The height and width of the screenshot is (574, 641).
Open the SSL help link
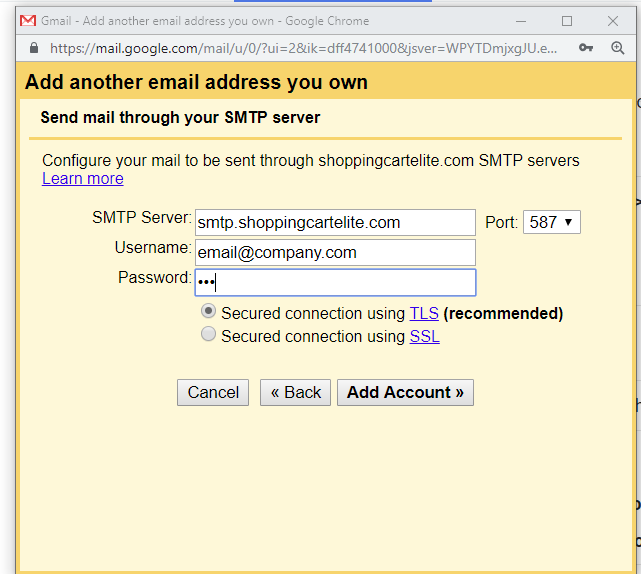point(424,336)
